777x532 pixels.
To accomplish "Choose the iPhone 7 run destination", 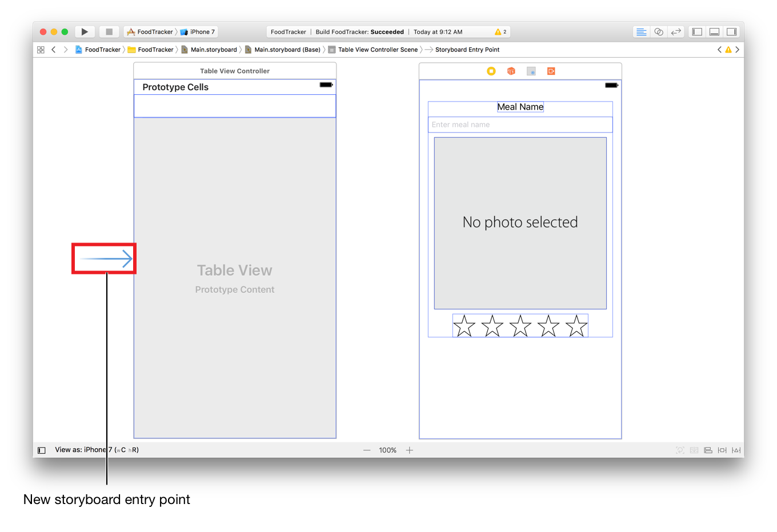I will click(198, 32).
